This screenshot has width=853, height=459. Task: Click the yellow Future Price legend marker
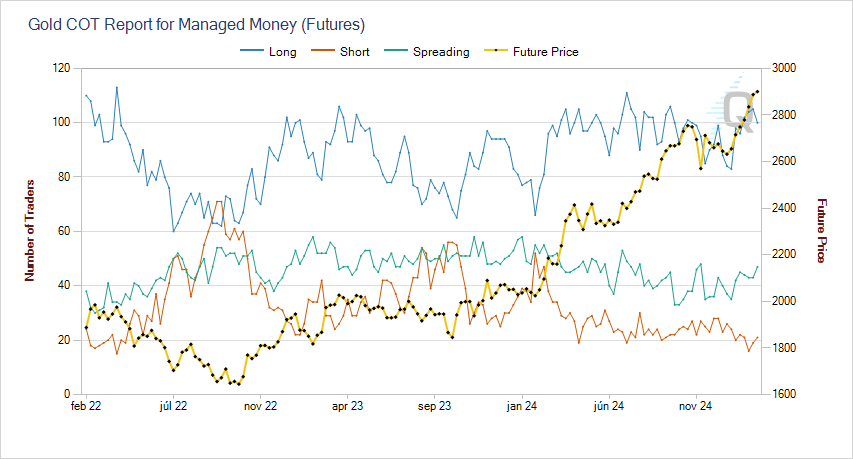click(x=494, y=51)
